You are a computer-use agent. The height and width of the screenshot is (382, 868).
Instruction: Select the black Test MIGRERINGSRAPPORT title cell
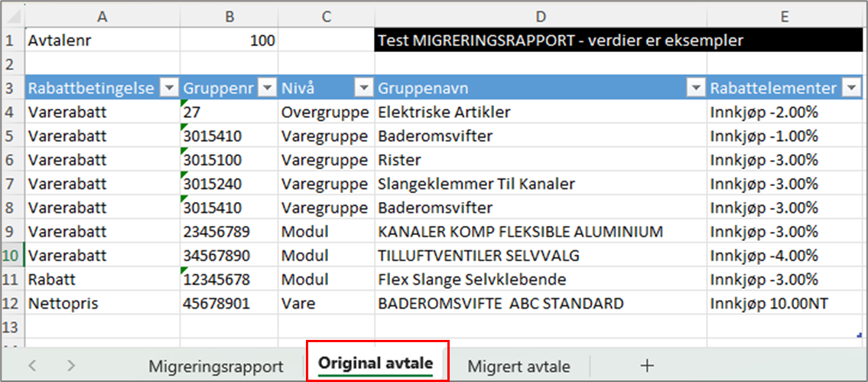(x=541, y=41)
